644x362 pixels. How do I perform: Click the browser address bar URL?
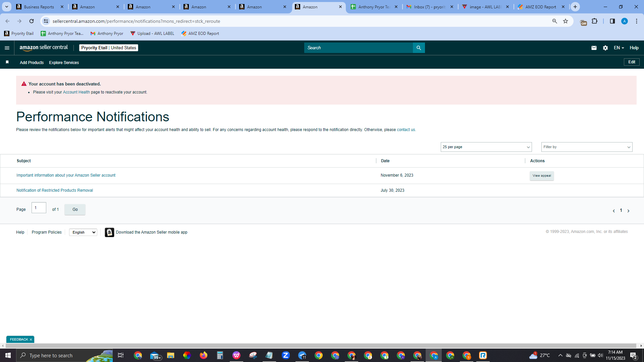click(x=136, y=21)
